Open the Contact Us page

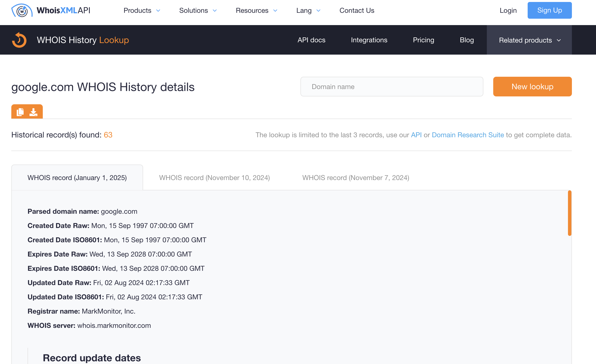click(x=357, y=11)
